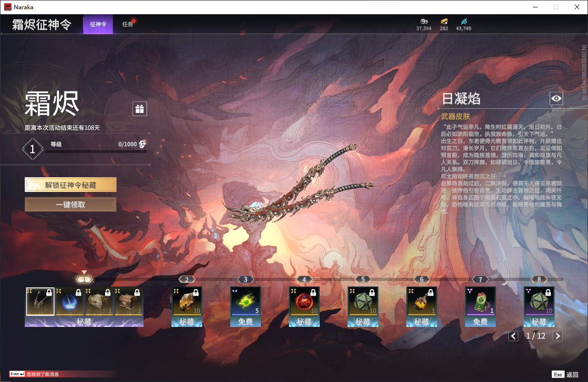Select the free green pouch reward at level 7
Screen dimensions: 588x382
click(480, 301)
